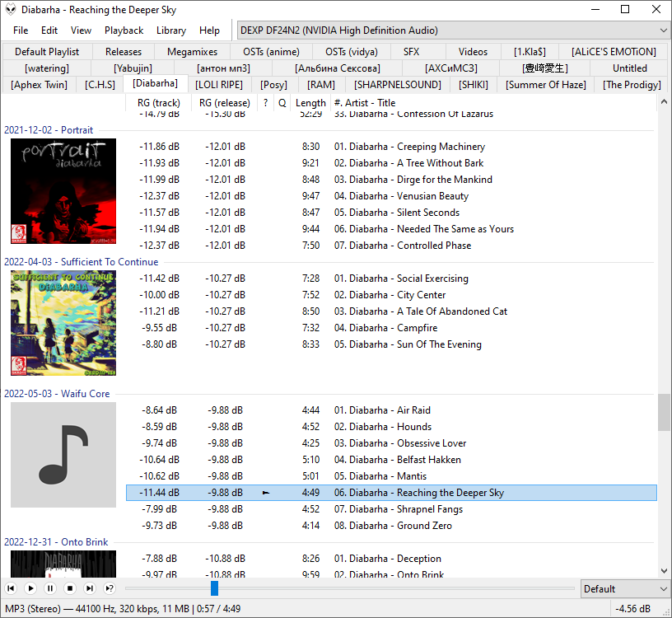Click the play button
Viewport: 672px width, 618px height.
[x=30, y=588]
